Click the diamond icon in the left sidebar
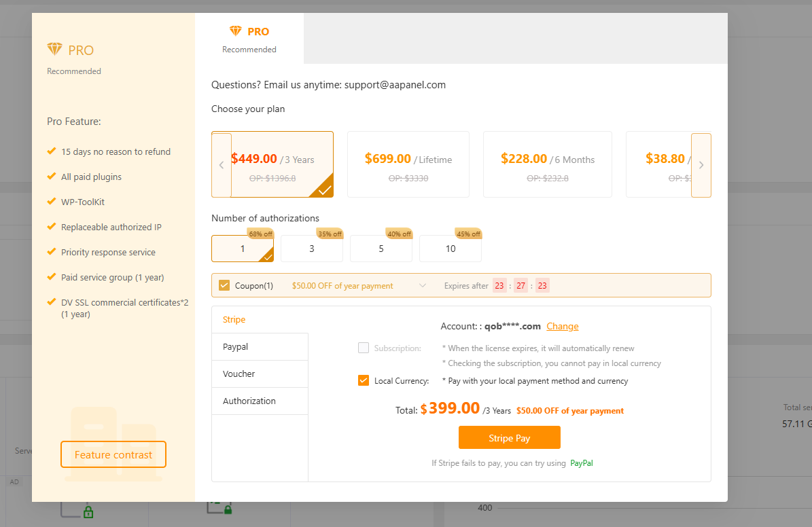812x527 pixels. click(54, 49)
